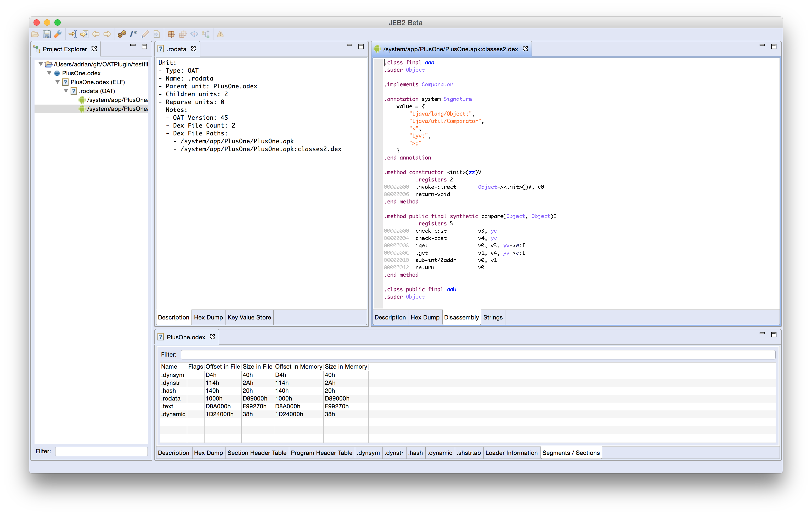The image size is (812, 515).
Task: Click the floppy disk save icon
Action: [47, 34]
